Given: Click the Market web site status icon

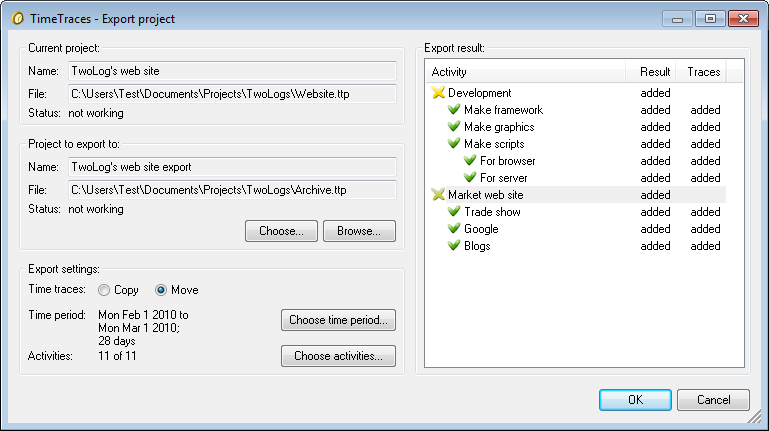Looking at the screenshot, I should (438, 195).
